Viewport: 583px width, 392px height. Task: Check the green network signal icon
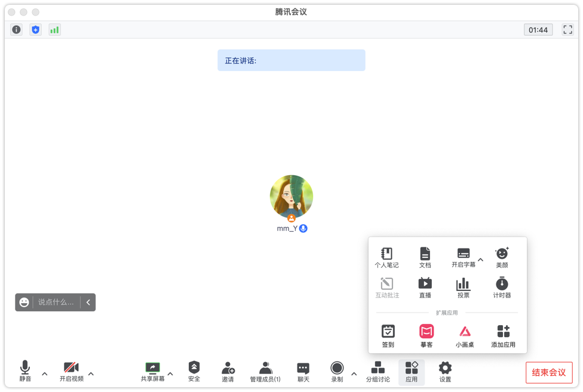55,30
